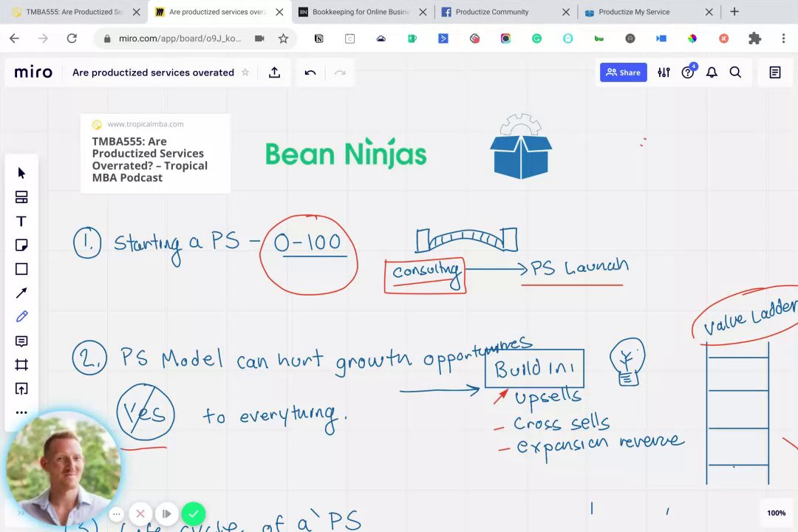Select the Comment tool
This screenshot has width=798, height=532.
pyautogui.click(x=21, y=341)
